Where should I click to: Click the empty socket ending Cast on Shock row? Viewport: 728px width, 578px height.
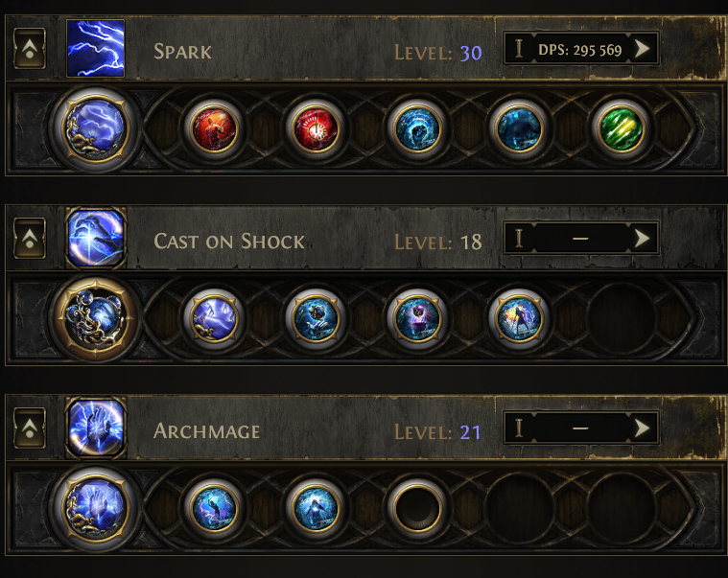tap(619, 317)
